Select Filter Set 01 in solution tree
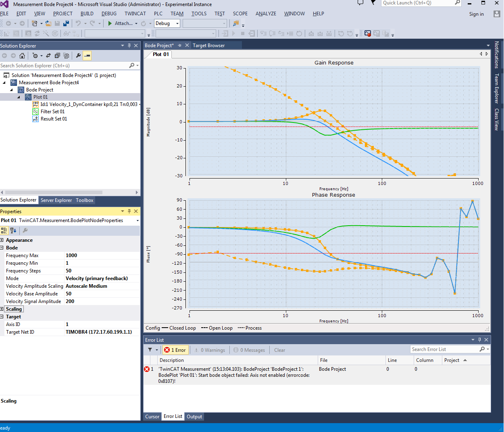504x432 pixels. [x=52, y=112]
